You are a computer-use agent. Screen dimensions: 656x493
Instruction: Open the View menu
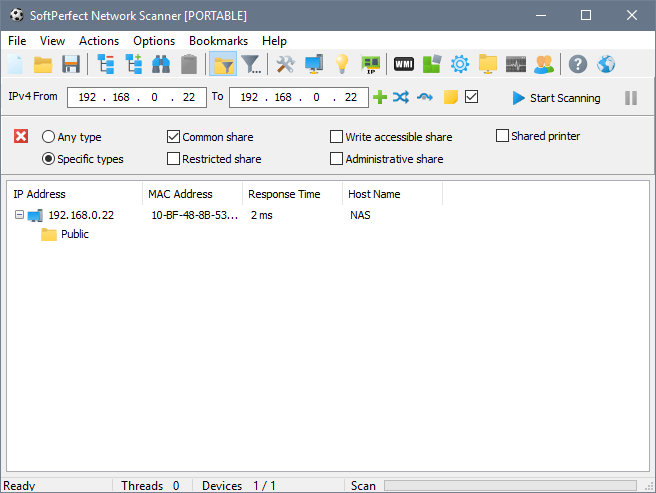(52, 41)
